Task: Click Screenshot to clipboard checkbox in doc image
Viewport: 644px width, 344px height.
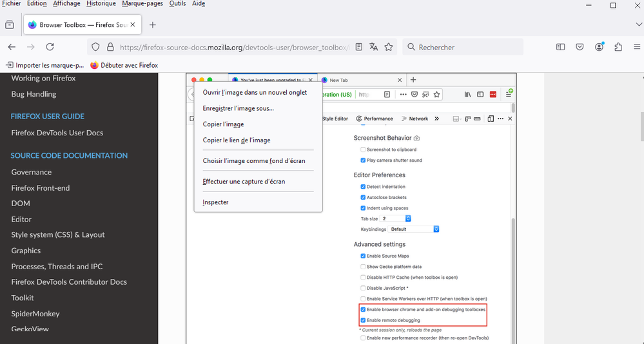Action: point(363,149)
